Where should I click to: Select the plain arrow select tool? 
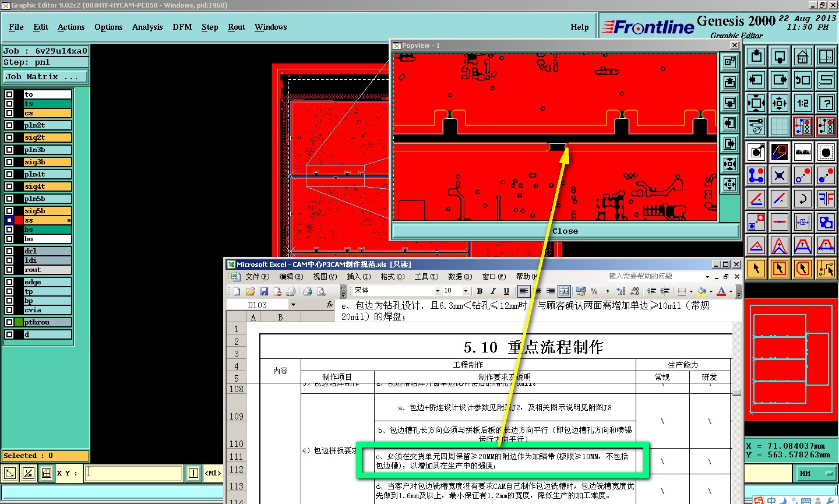(x=756, y=269)
